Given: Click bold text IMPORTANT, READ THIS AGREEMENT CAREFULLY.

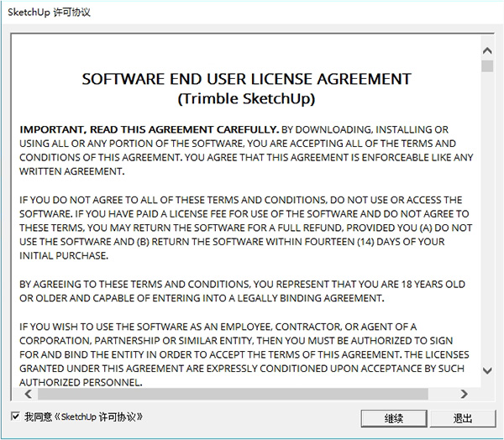Looking at the screenshot, I should click(x=149, y=129).
